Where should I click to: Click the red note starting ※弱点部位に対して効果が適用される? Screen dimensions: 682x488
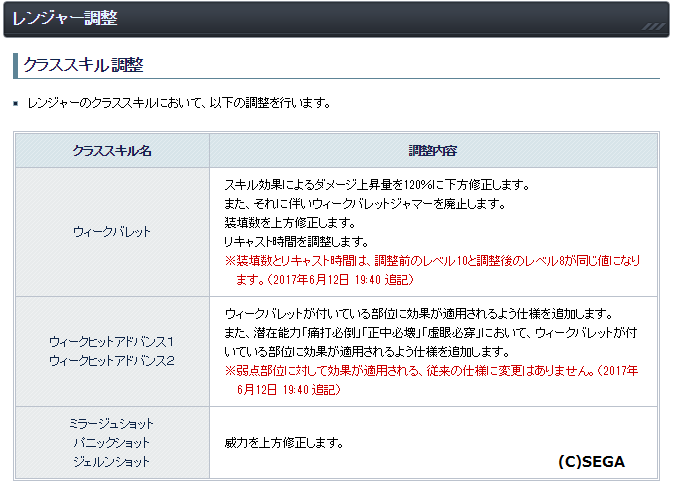click(x=431, y=380)
